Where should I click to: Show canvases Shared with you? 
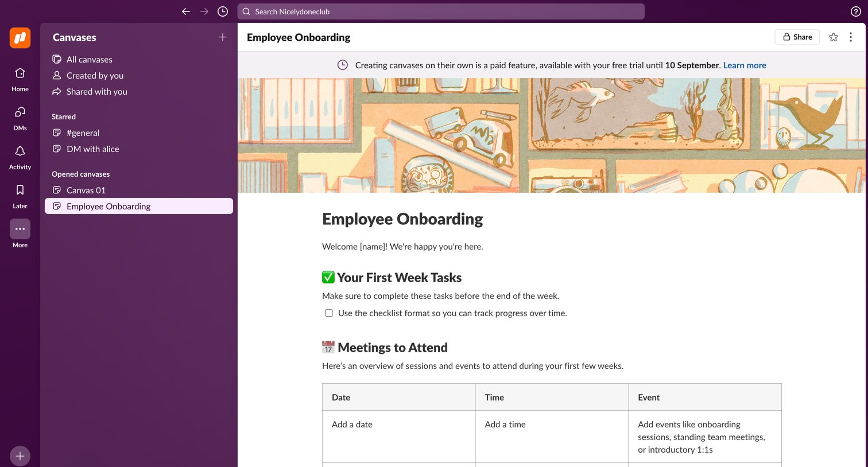[139, 92]
